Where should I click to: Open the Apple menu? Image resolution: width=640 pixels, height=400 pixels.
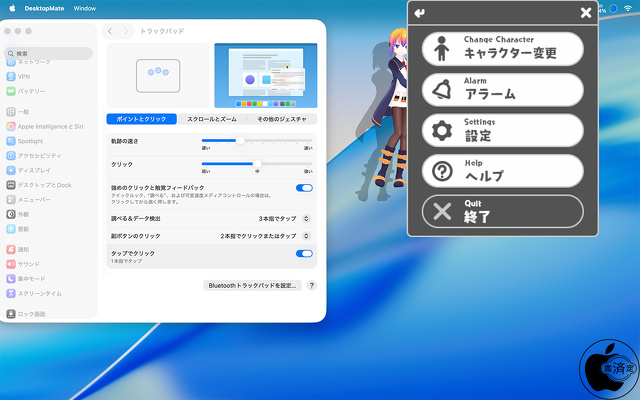click(12, 8)
